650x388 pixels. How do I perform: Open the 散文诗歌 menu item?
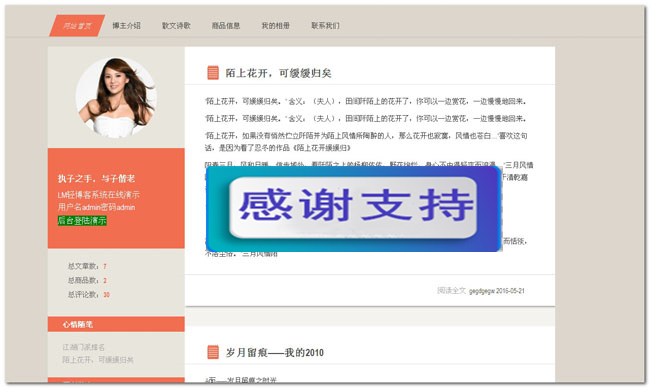(x=176, y=26)
